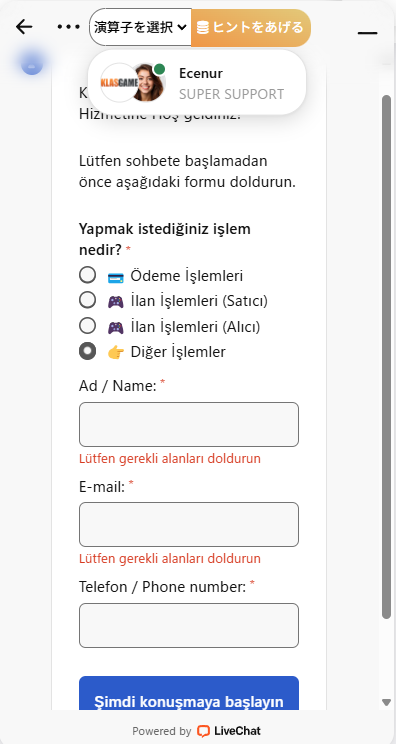Focus the Telefon / Phone number field

coord(189,625)
